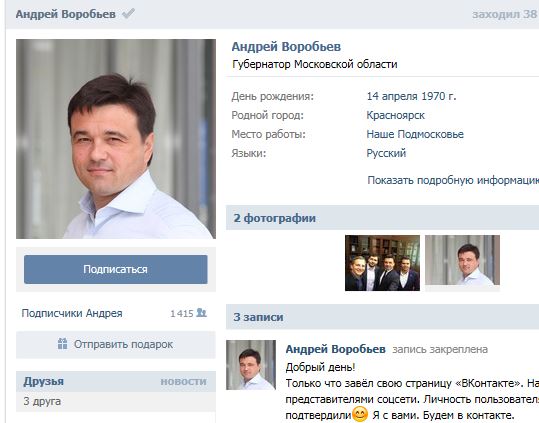This screenshot has width=539, height=423.
Task: Click the gift icon in Отправить подарок
Action: pyautogui.click(x=63, y=344)
